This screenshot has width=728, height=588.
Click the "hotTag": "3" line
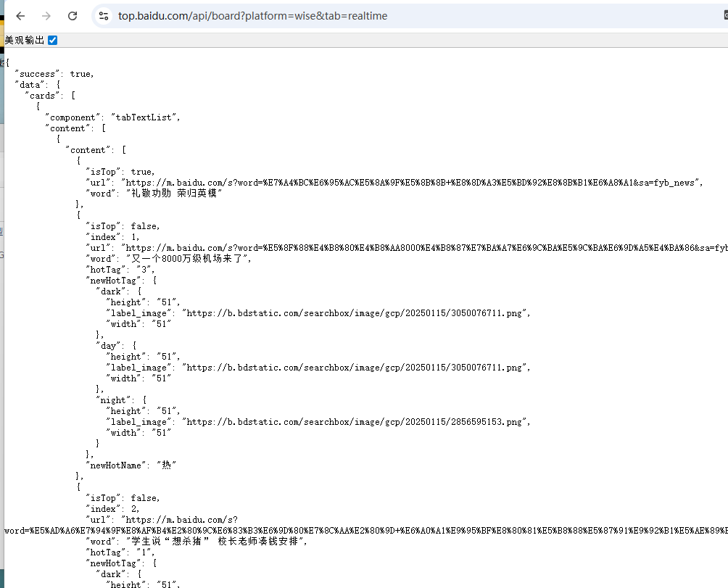[x=121, y=270]
